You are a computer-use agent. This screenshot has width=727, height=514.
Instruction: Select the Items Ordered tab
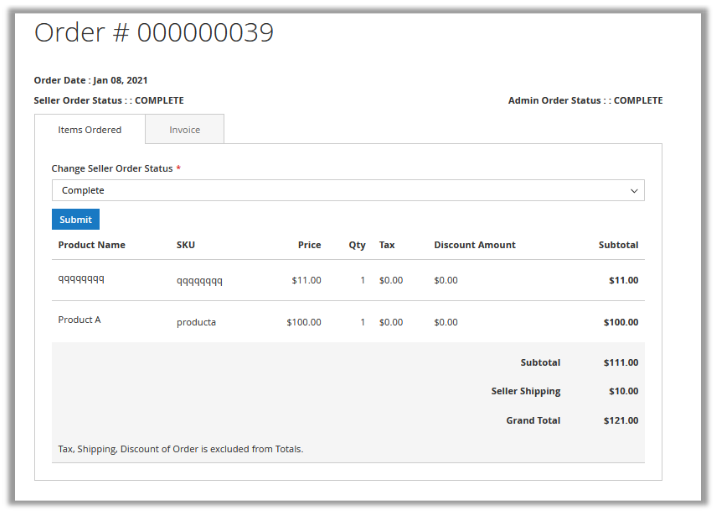89,129
